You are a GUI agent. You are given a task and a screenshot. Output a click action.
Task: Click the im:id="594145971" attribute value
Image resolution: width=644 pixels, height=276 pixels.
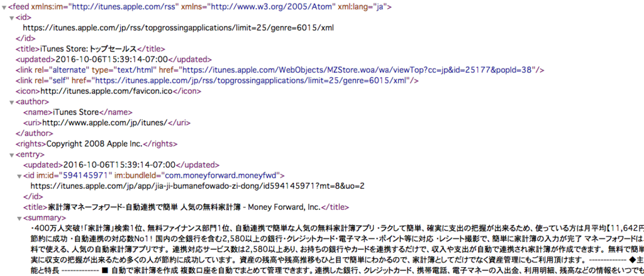click(86, 175)
